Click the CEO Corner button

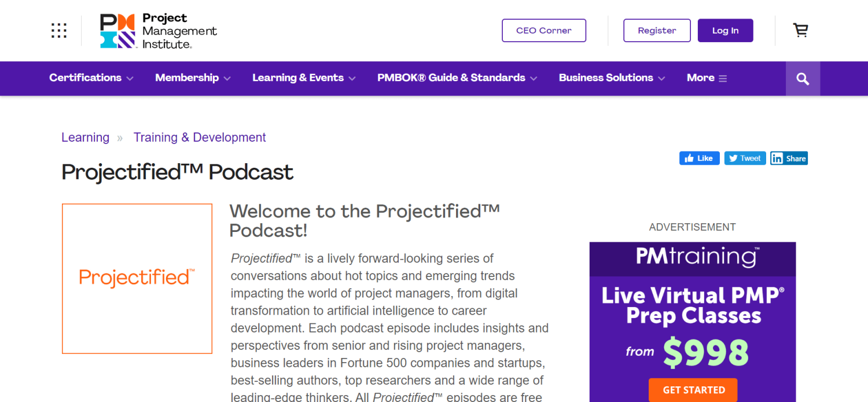543,31
